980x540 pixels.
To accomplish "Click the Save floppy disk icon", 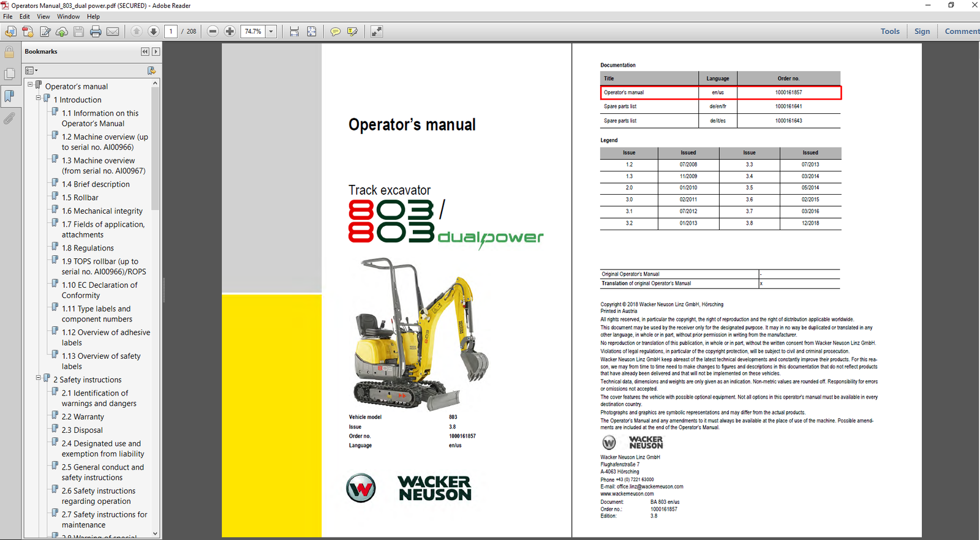I will 78,31.
